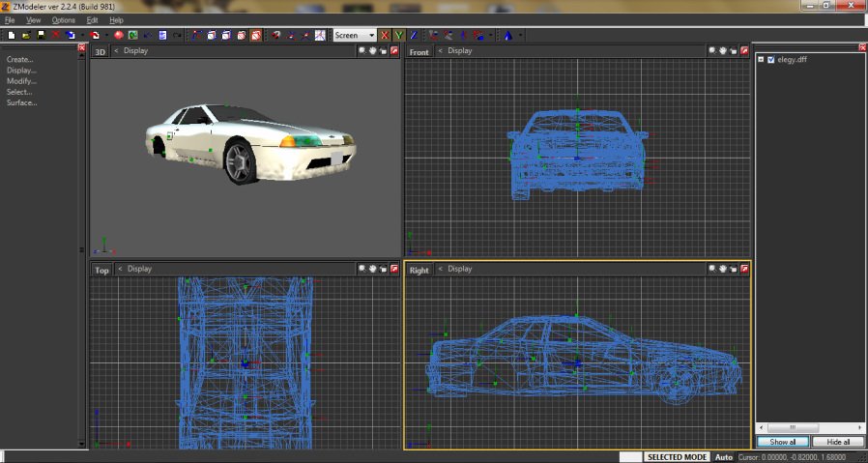Screen dimensions: 868x463
Task: Maximize the Right viewport with red icon
Action: coord(744,269)
